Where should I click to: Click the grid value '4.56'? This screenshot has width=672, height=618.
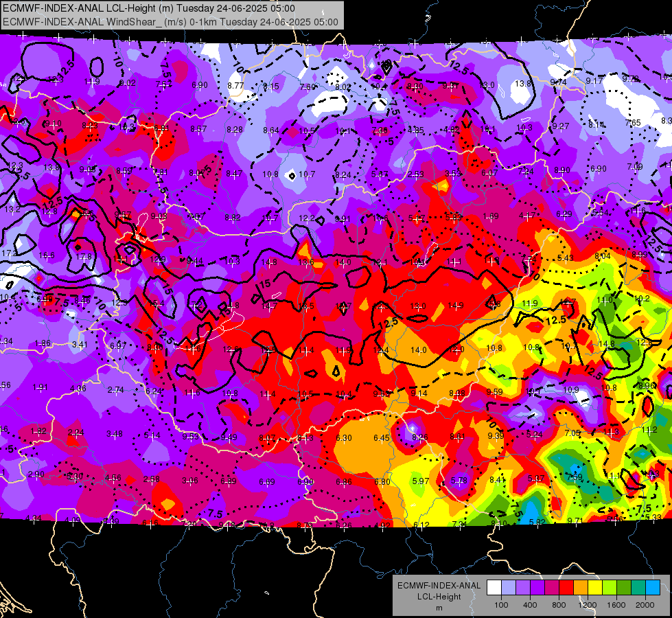(x=113, y=477)
